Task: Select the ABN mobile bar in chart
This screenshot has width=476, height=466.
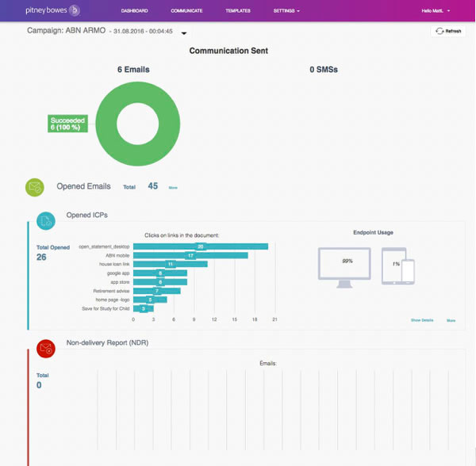Action: 190,255
